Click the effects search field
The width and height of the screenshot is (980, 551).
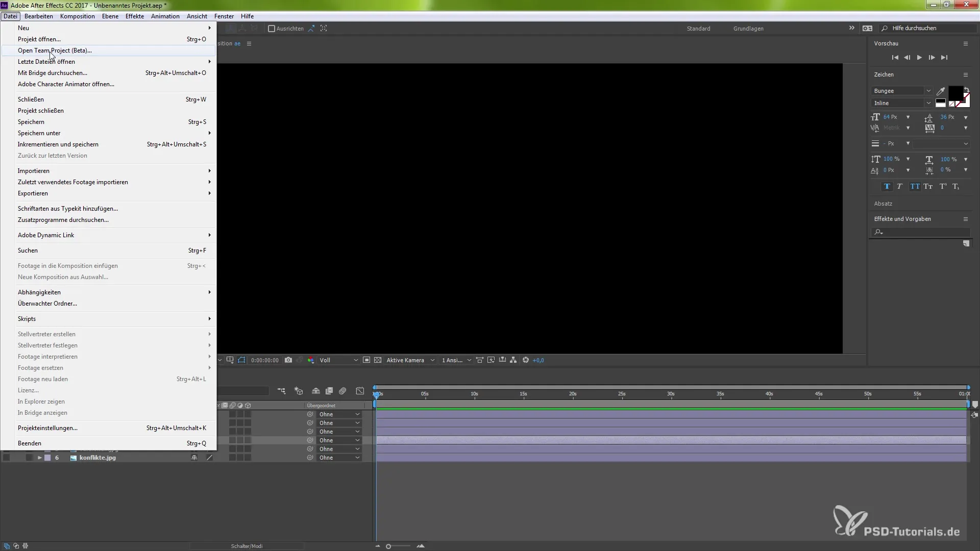pos(920,232)
